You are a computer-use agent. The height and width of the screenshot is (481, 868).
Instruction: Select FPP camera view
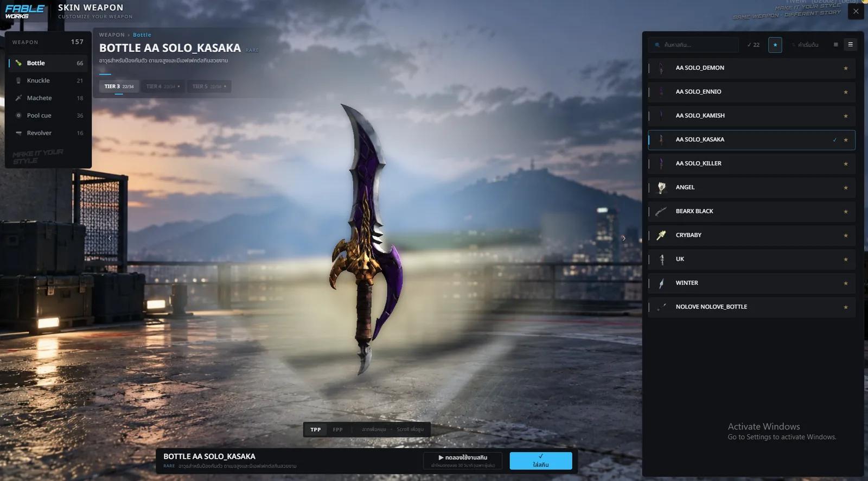click(337, 429)
